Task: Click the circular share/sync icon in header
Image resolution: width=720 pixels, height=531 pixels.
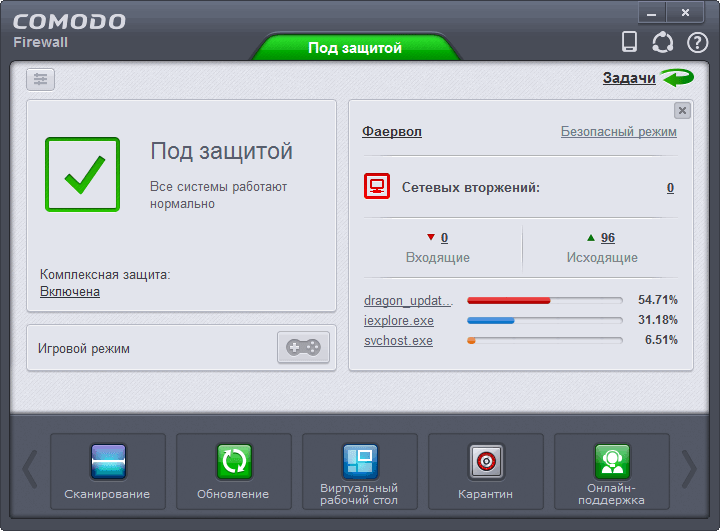Action: 662,42
